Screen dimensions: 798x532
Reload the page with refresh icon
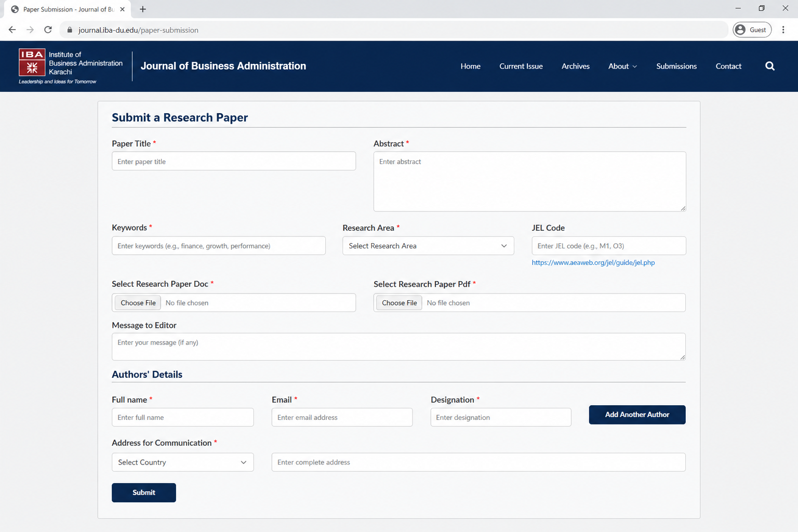tap(48, 30)
